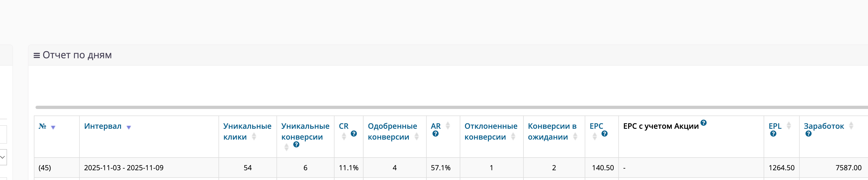This screenshot has height=180, width=868.
Task: Click the EPC help question mark
Action: (605, 134)
